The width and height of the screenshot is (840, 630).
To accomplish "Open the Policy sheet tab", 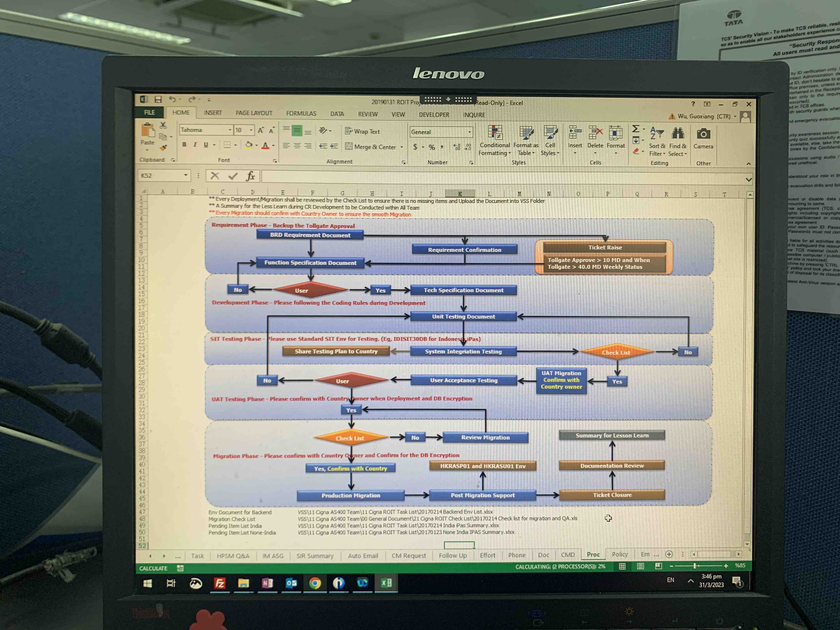I will coord(620,554).
